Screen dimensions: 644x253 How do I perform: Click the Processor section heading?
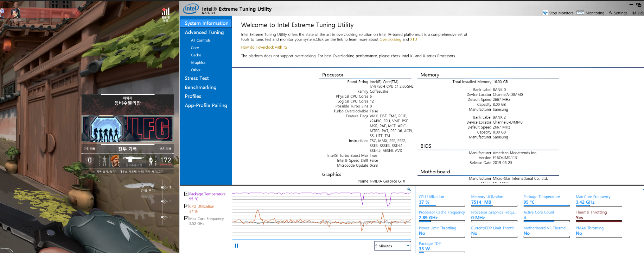coord(333,75)
